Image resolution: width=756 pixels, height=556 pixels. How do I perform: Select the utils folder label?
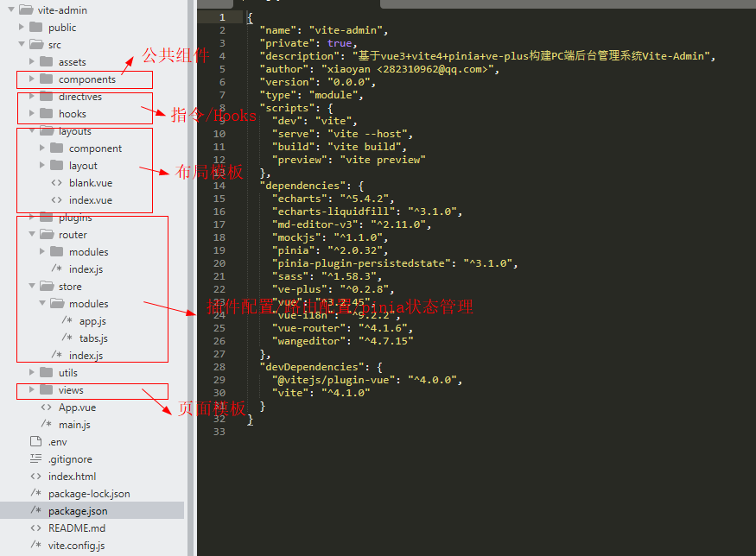[68, 373]
